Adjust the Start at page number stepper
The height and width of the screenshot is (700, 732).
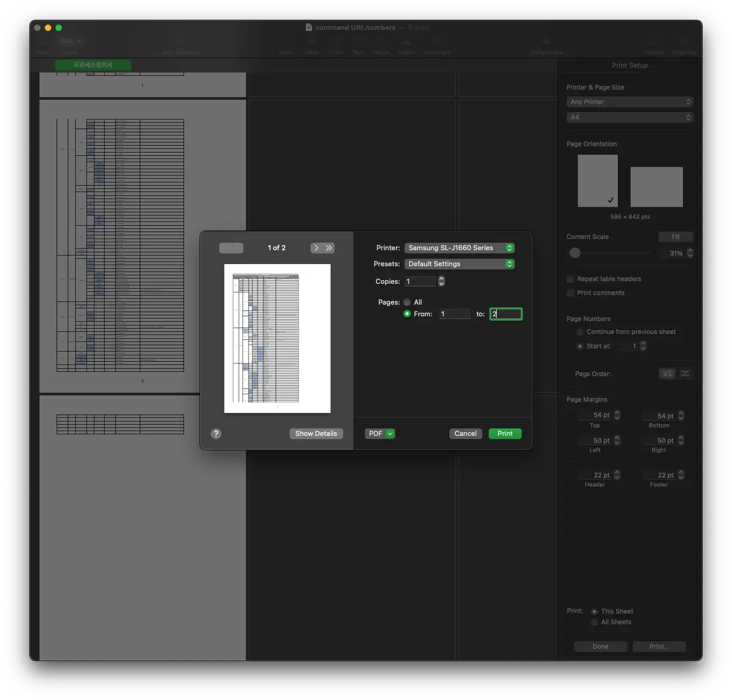(643, 346)
